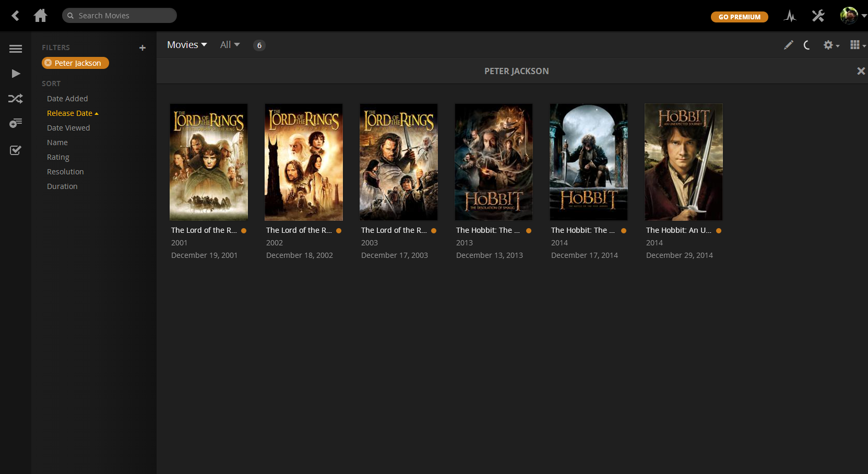The width and height of the screenshot is (868, 474).
Task: Remove the Peter Jackson filter tag
Action: (x=48, y=63)
